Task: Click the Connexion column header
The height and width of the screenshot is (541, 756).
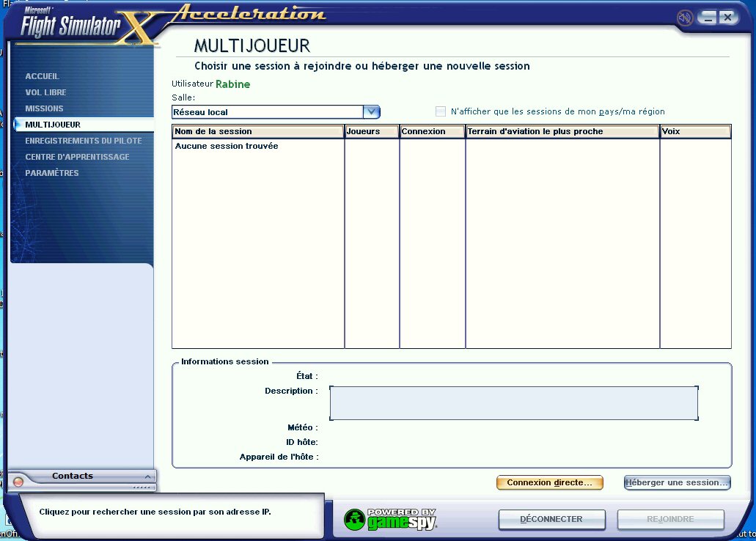Action: [433, 131]
